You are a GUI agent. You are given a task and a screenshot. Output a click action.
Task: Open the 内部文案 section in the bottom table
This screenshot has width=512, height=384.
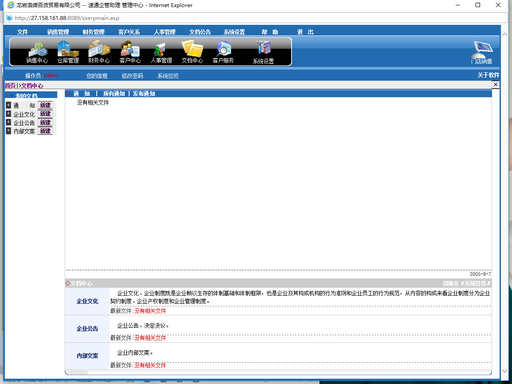tap(87, 356)
